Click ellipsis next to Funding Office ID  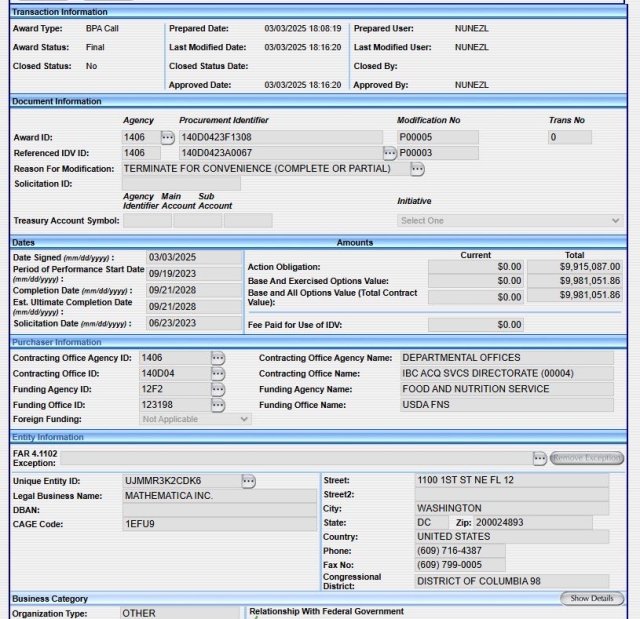(217, 405)
